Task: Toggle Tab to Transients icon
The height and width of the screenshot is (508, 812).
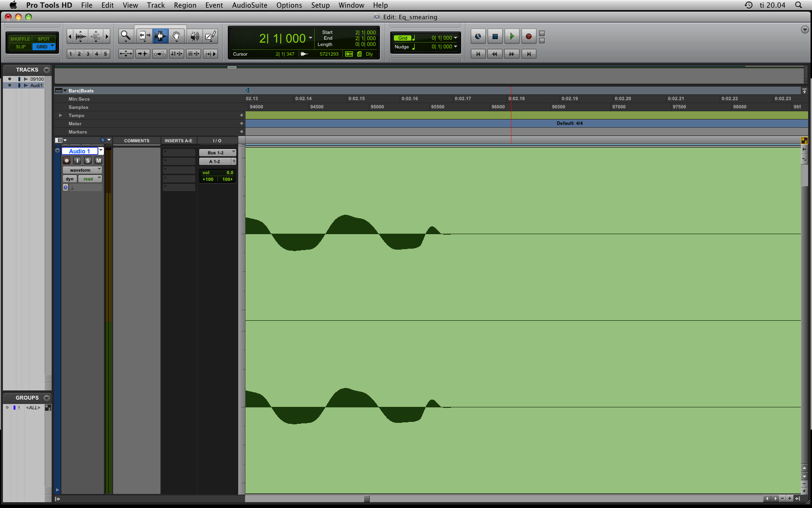Action: point(143,54)
